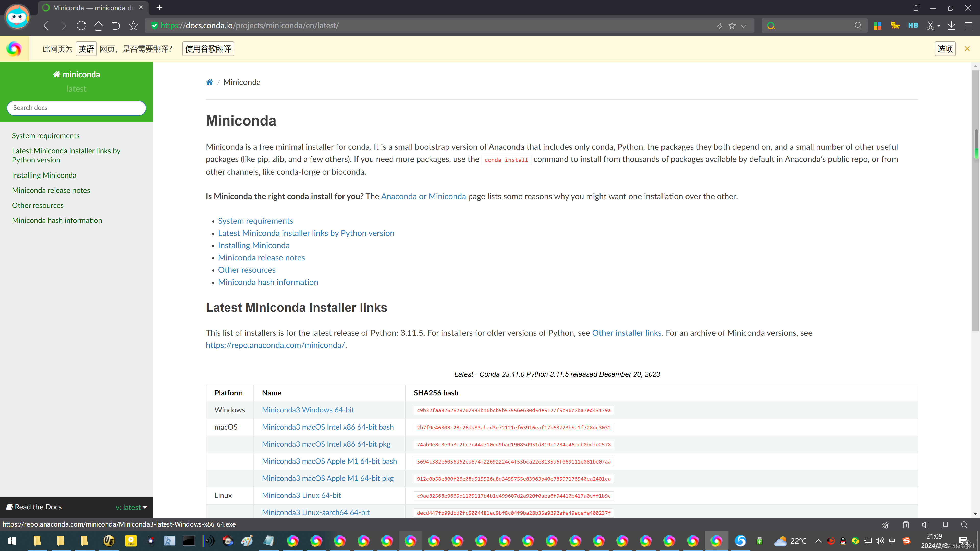Download Miniconda3 Linux 64-bit installer

point(301,495)
